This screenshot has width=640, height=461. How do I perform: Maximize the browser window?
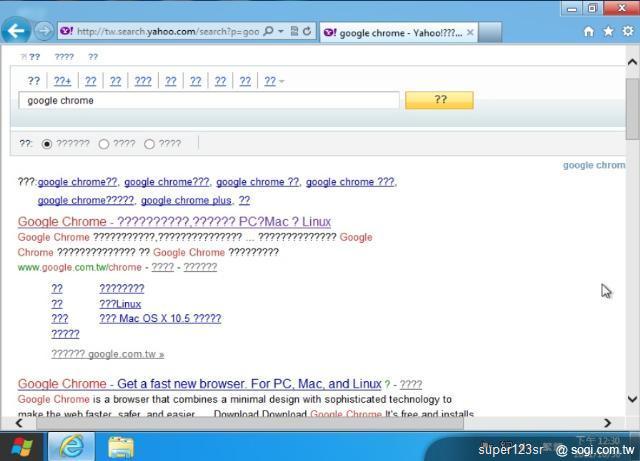pyautogui.click(x=593, y=8)
